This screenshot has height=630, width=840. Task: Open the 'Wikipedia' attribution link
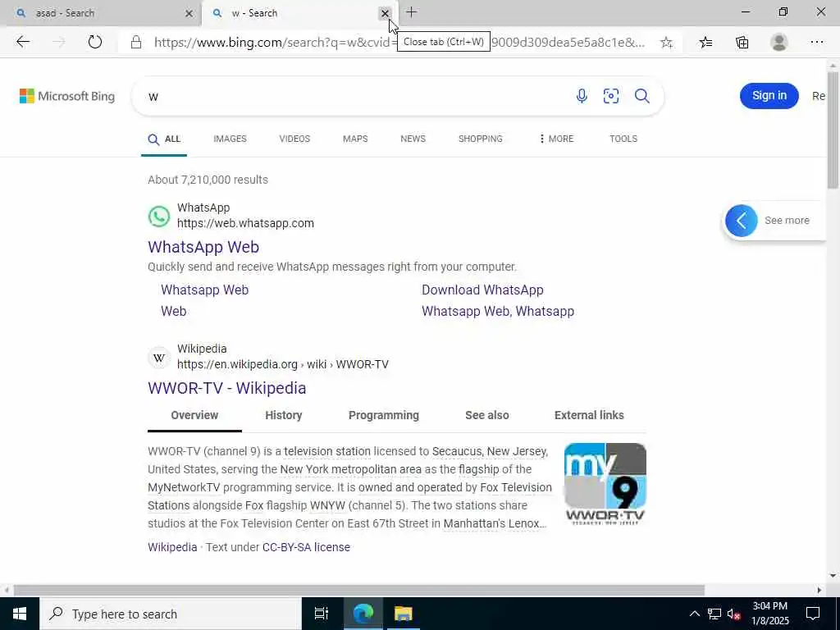pyautogui.click(x=172, y=547)
